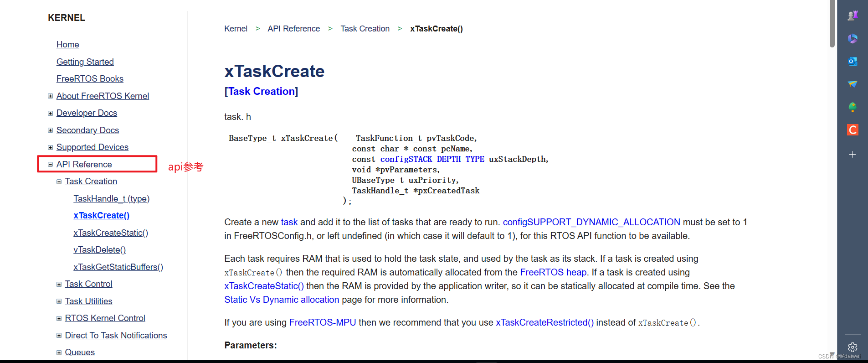
Task: Collapse the Task Creation subtree
Action: click(59, 181)
